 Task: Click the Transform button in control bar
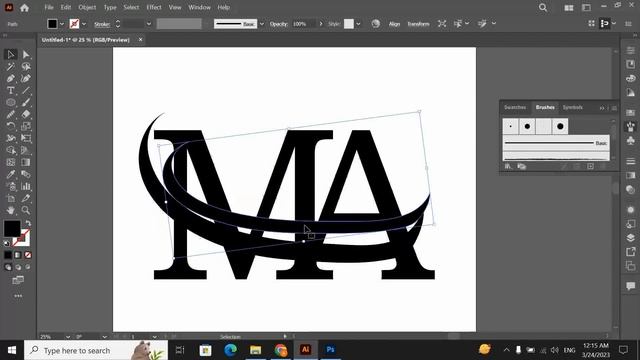click(x=418, y=24)
